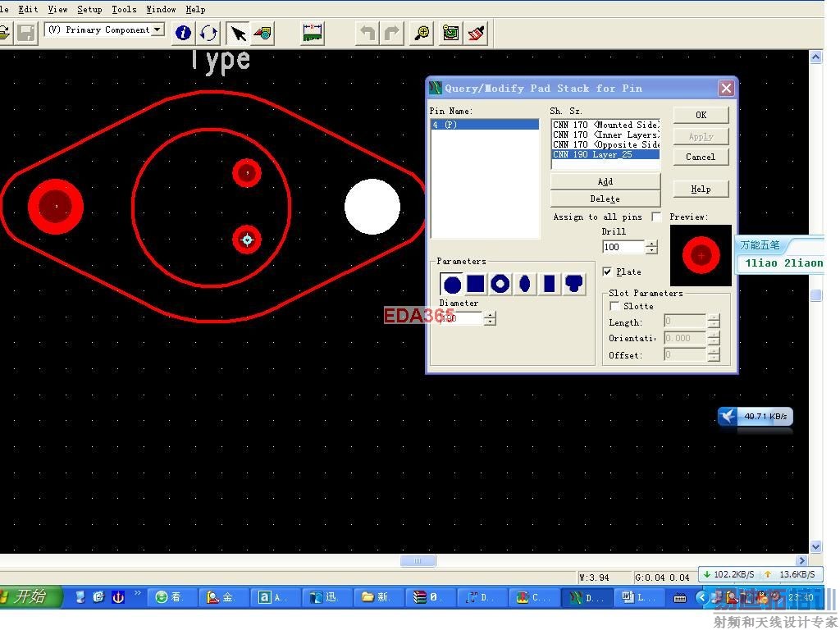Expand the system tray arrow
Screen dimensions: 840x630
[x=701, y=597]
